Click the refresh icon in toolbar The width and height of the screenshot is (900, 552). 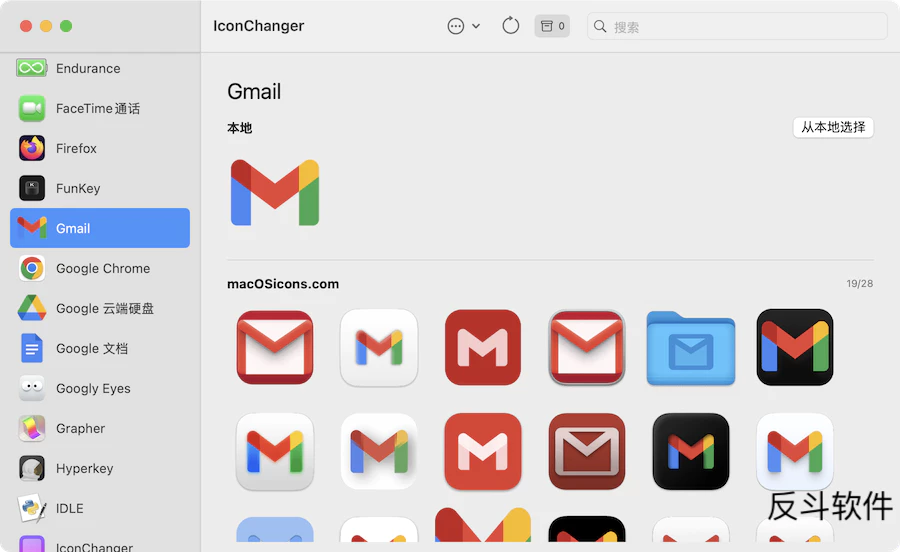[x=510, y=26]
